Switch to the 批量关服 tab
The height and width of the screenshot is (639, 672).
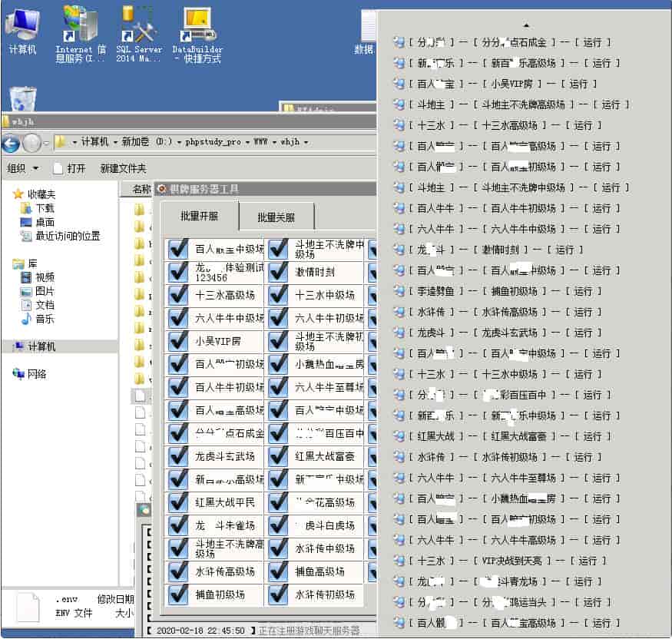pyautogui.click(x=276, y=217)
